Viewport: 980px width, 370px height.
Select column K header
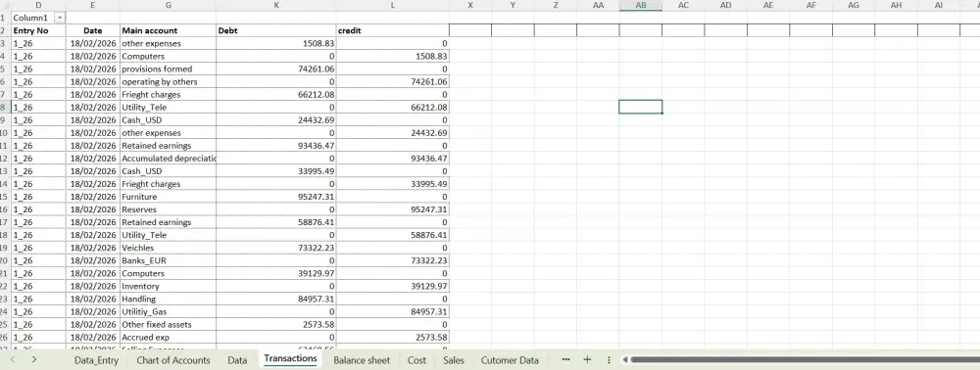(276, 5)
